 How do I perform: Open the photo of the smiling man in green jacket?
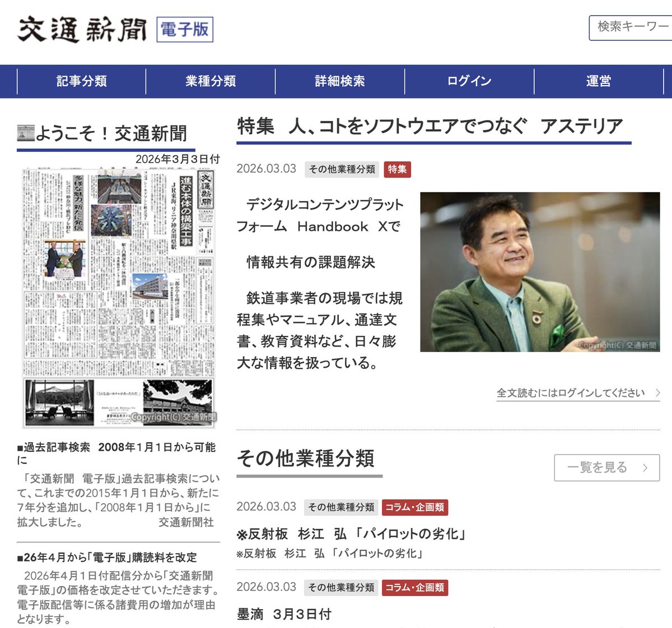coord(540,272)
